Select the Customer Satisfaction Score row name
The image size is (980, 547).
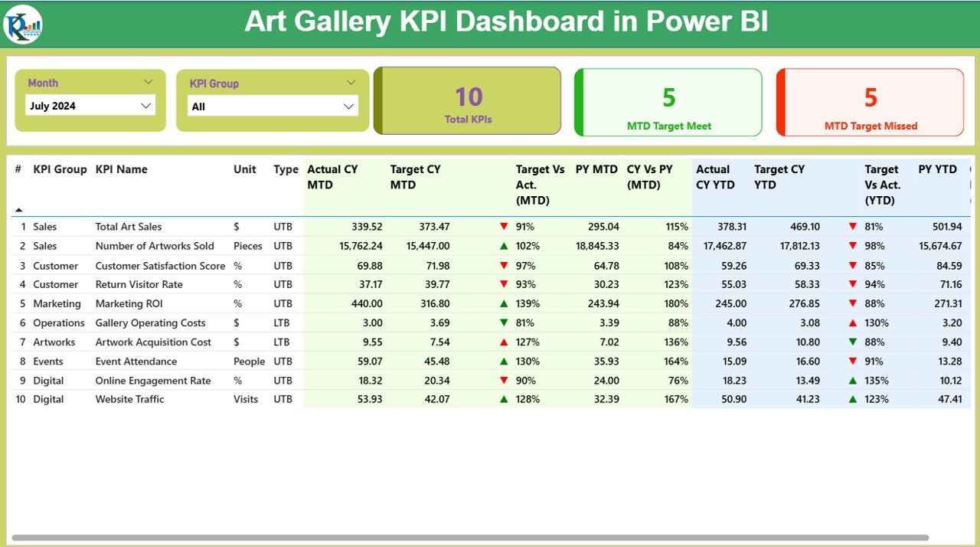coord(160,265)
